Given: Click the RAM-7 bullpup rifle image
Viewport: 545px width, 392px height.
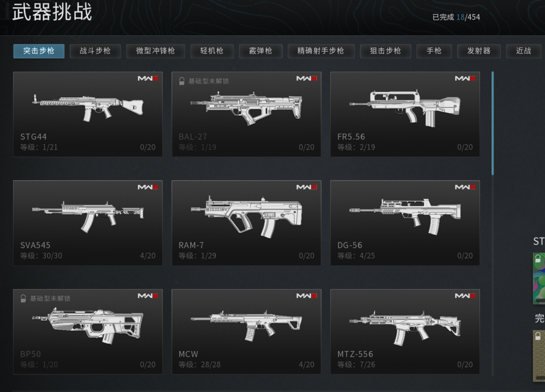Looking at the screenshot, I should [x=246, y=217].
